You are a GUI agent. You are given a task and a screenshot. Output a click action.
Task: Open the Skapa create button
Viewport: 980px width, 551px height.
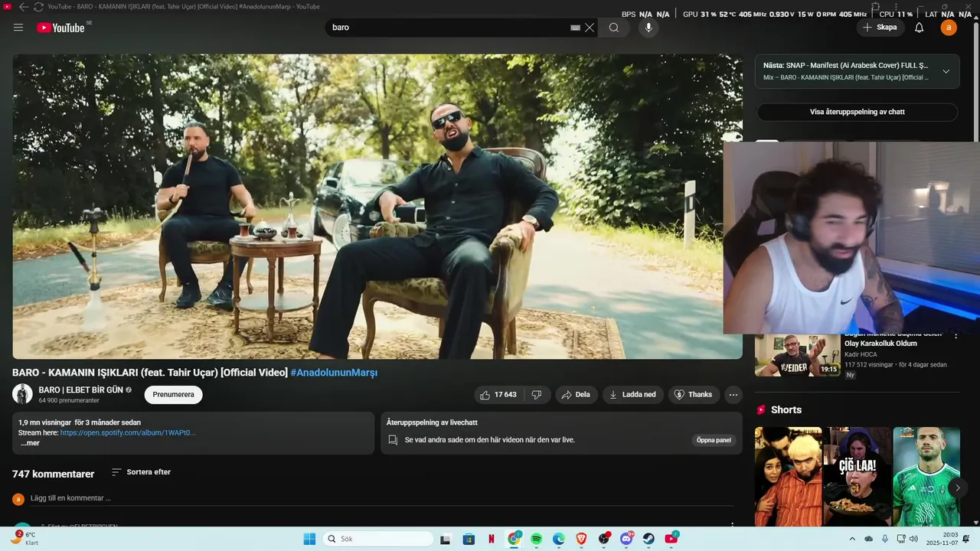click(880, 28)
